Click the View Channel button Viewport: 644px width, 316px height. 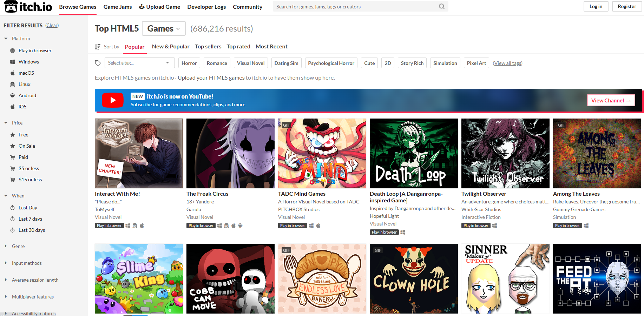611,100
